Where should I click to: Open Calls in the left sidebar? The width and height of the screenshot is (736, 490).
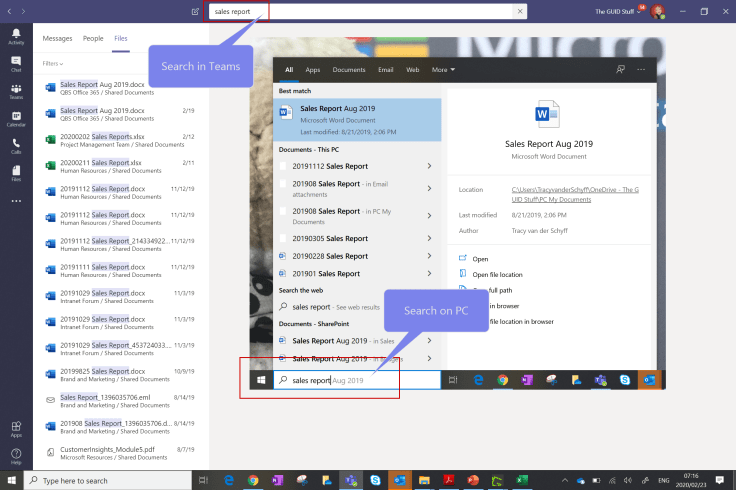[16, 146]
